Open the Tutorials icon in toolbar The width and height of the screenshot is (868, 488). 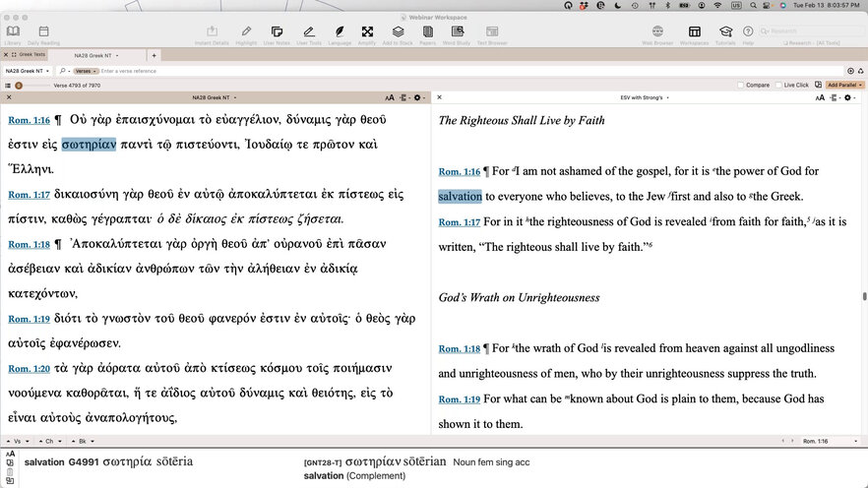725,32
